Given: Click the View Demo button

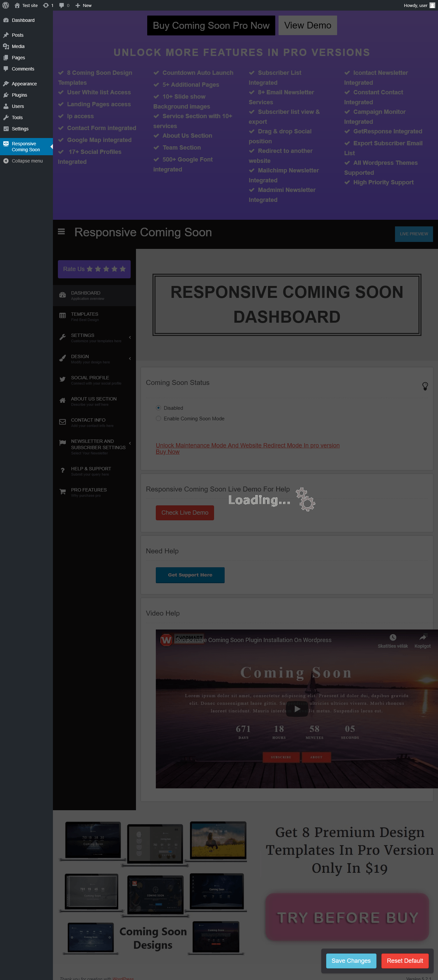Looking at the screenshot, I should (x=308, y=25).
